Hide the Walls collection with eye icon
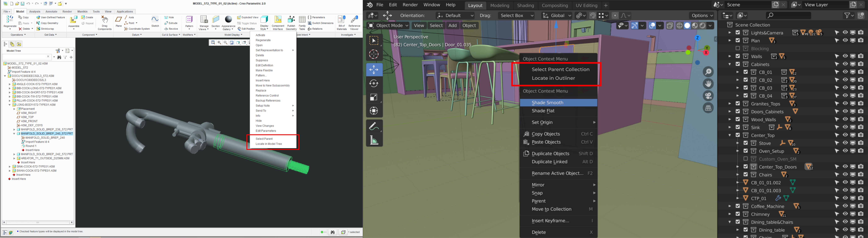The width and height of the screenshot is (868, 238). 845,56
